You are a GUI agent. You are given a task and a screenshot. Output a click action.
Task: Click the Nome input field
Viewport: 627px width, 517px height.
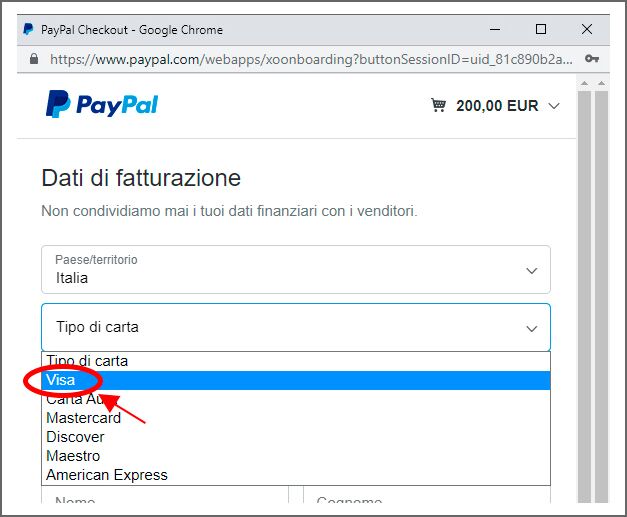coord(165,495)
